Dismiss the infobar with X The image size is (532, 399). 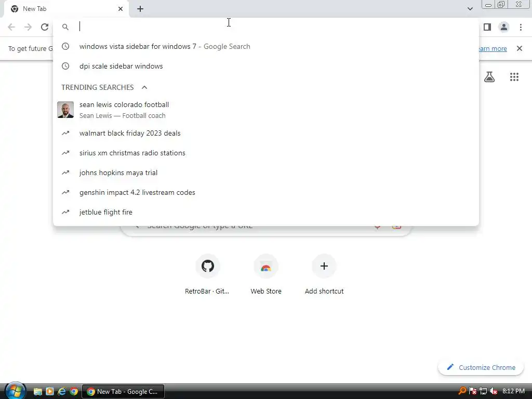point(519,48)
